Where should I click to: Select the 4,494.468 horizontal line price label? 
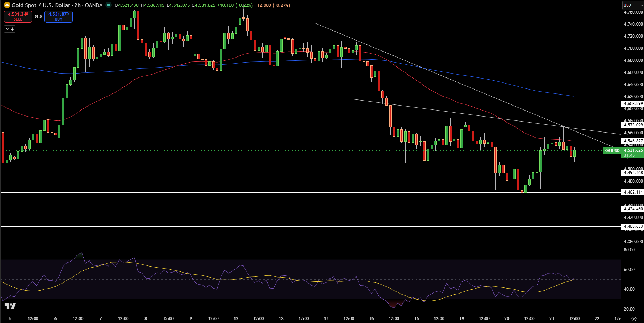tap(633, 173)
